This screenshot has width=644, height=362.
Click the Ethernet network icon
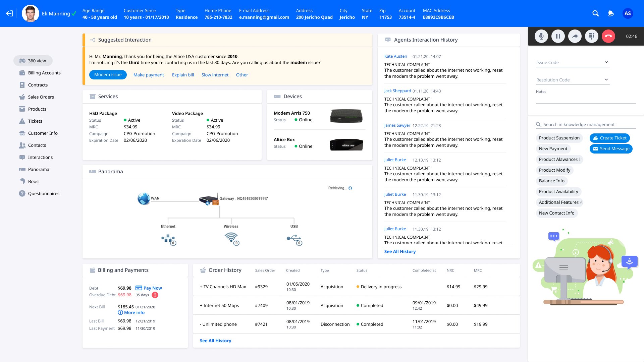pos(168,239)
